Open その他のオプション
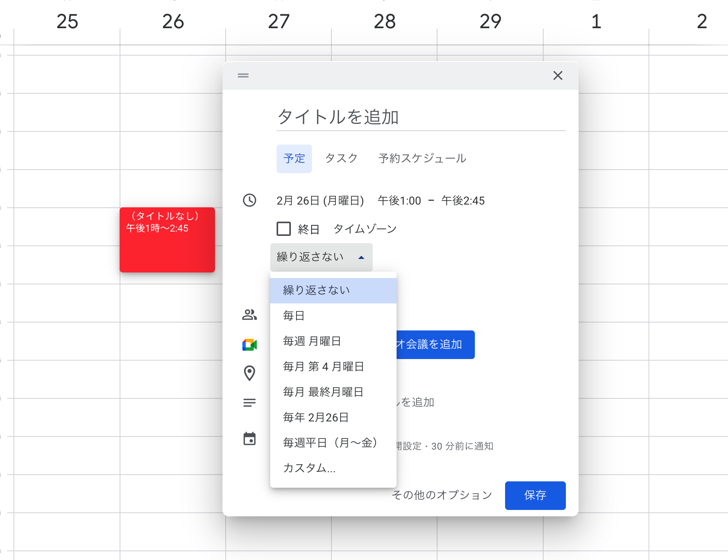The image size is (728, 560). [x=442, y=495]
